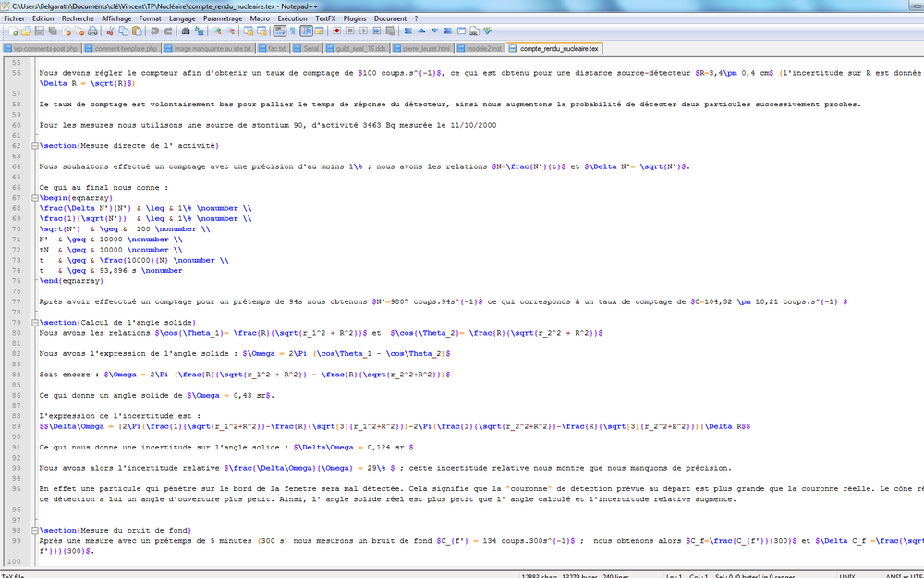
Task: Open the Langage menu
Action: point(182,18)
